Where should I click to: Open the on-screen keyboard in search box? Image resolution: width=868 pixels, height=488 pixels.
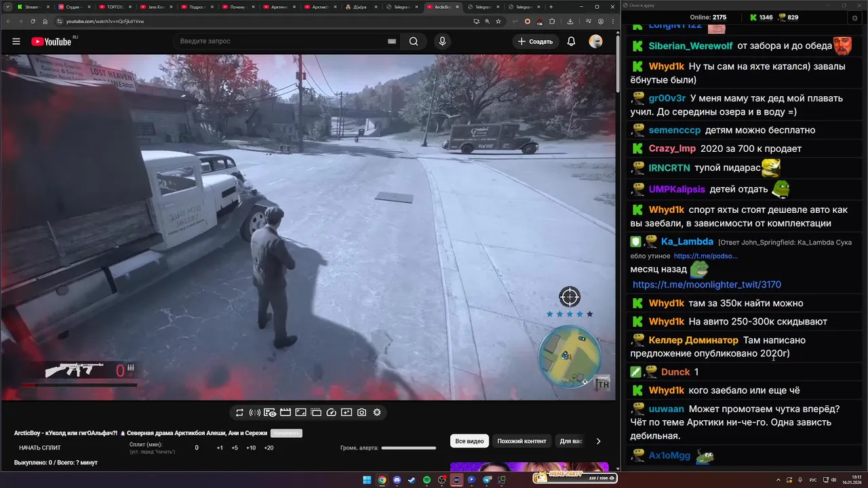pyautogui.click(x=391, y=41)
